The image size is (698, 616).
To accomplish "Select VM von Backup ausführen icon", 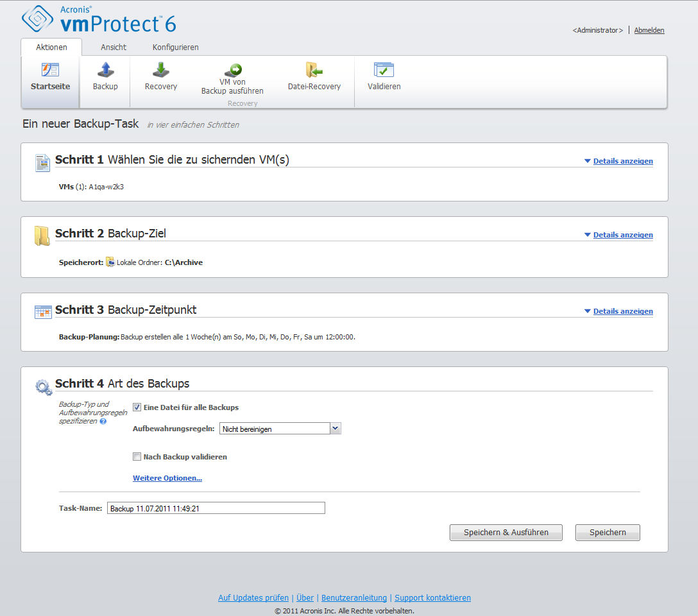I will (x=232, y=70).
